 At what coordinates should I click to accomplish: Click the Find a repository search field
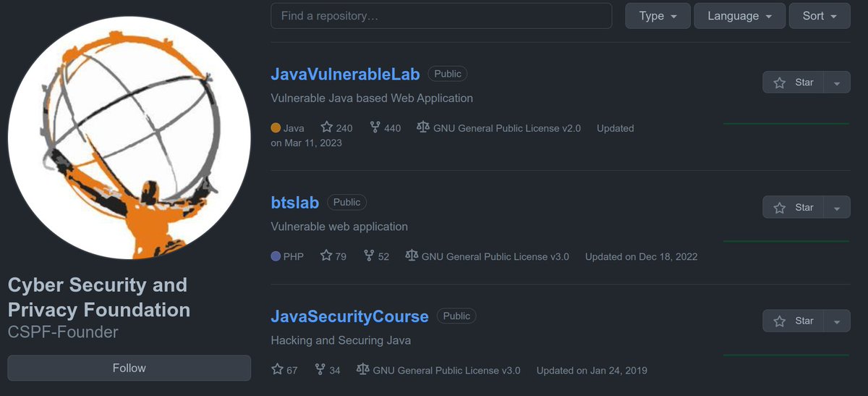(441, 15)
